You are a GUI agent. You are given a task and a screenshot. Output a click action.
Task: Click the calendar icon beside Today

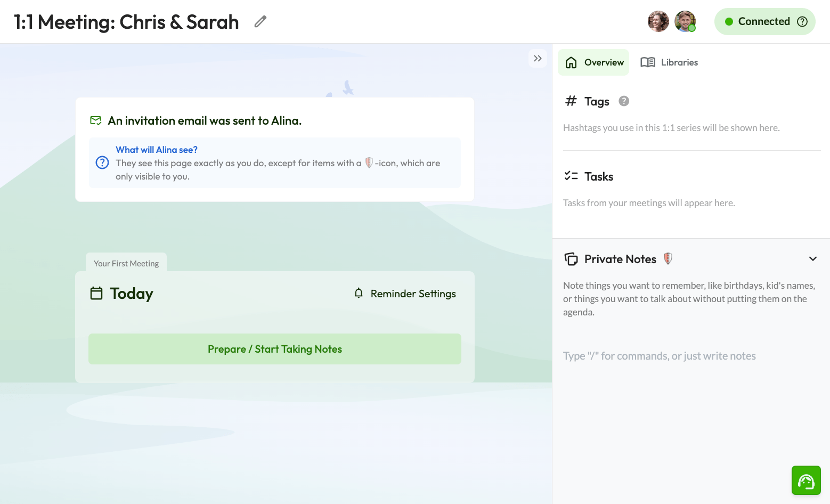click(96, 293)
